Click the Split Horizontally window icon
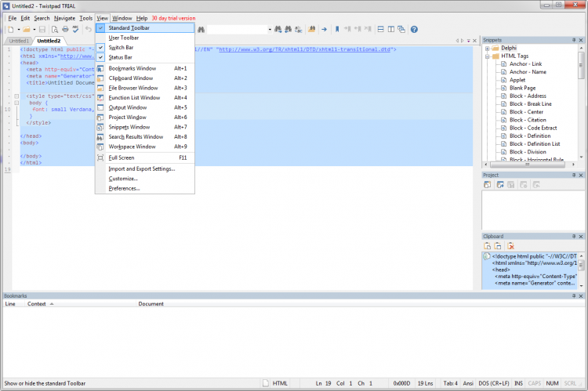The width and height of the screenshot is (588, 391). [380, 29]
